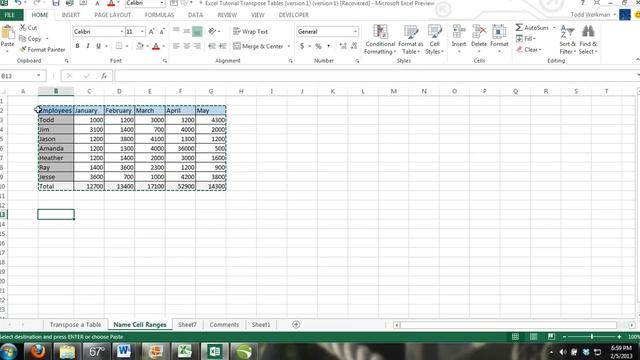
Task: Click the zoom slider handle
Action: [x=592, y=337]
